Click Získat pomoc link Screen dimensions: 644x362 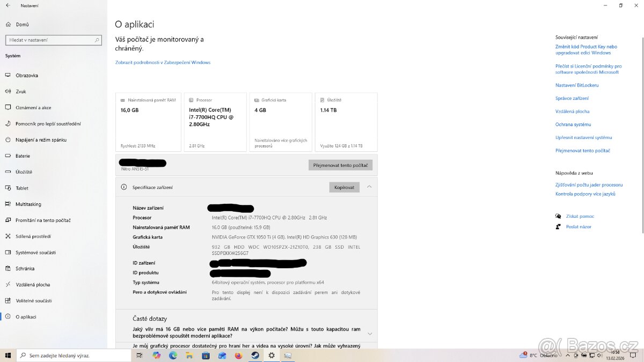[580, 216]
